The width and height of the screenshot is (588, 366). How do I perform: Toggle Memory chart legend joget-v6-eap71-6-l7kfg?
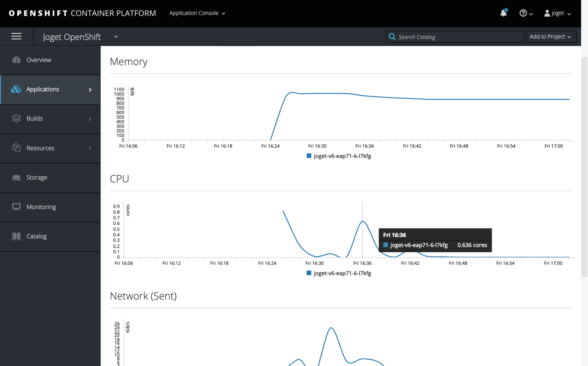339,156
